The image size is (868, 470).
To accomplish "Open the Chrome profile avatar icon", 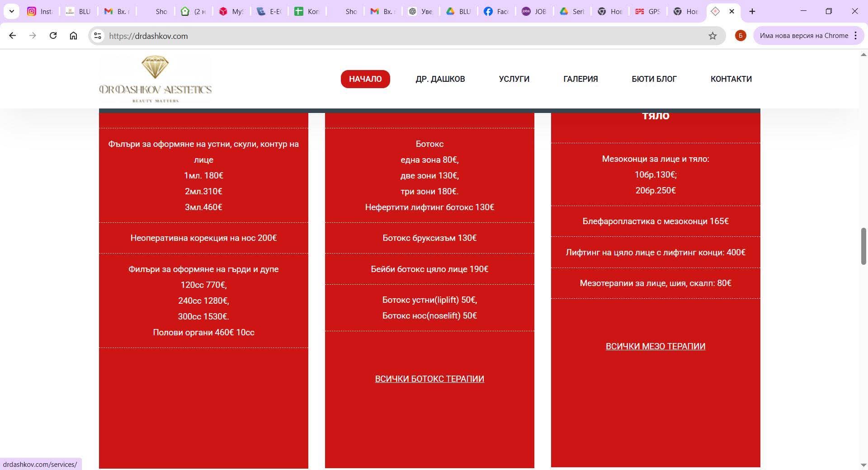I will (x=740, y=36).
